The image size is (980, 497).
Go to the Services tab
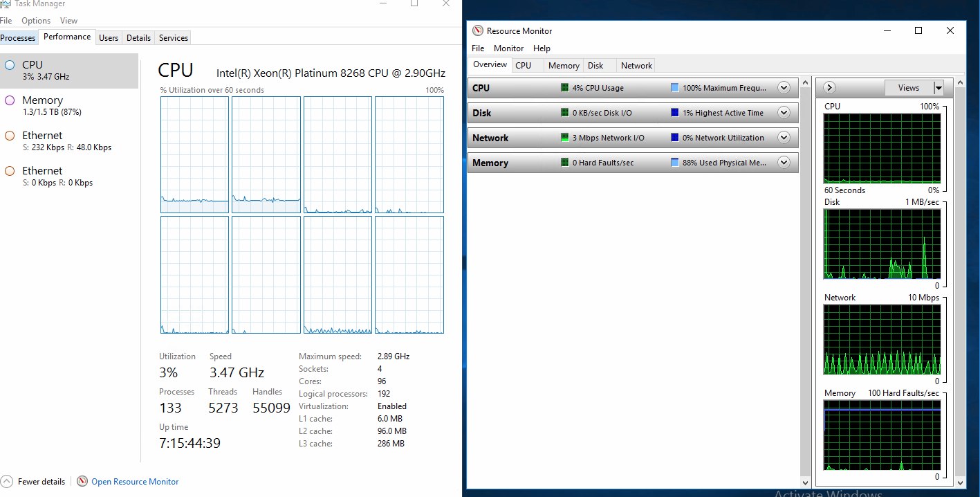coord(173,38)
